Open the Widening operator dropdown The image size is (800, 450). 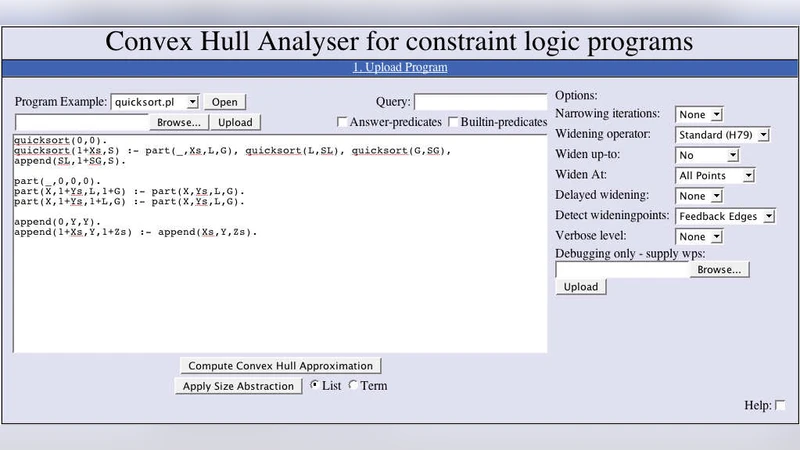722,135
